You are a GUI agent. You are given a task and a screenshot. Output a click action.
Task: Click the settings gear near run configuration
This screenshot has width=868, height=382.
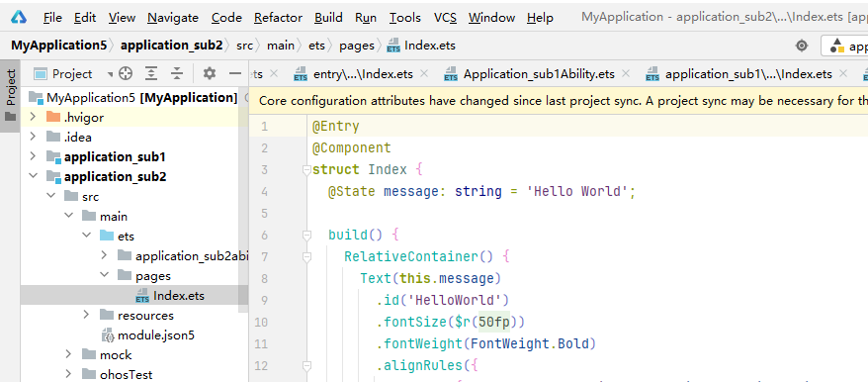coord(802,46)
